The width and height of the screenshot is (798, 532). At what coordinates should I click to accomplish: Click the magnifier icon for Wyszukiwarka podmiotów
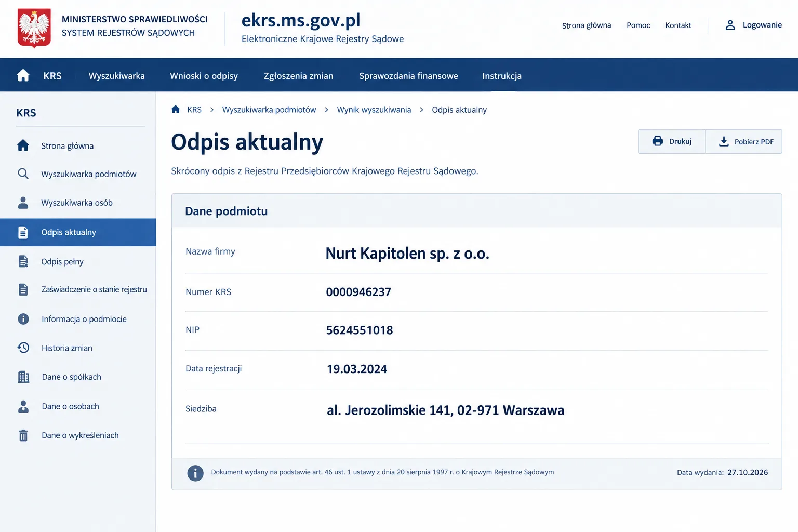click(x=23, y=174)
